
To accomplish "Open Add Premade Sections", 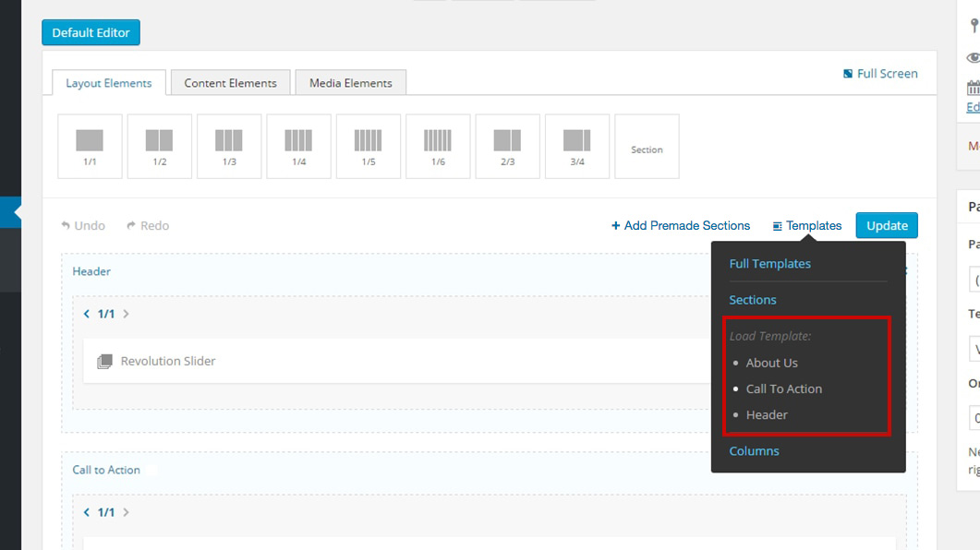I will tap(681, 226).
